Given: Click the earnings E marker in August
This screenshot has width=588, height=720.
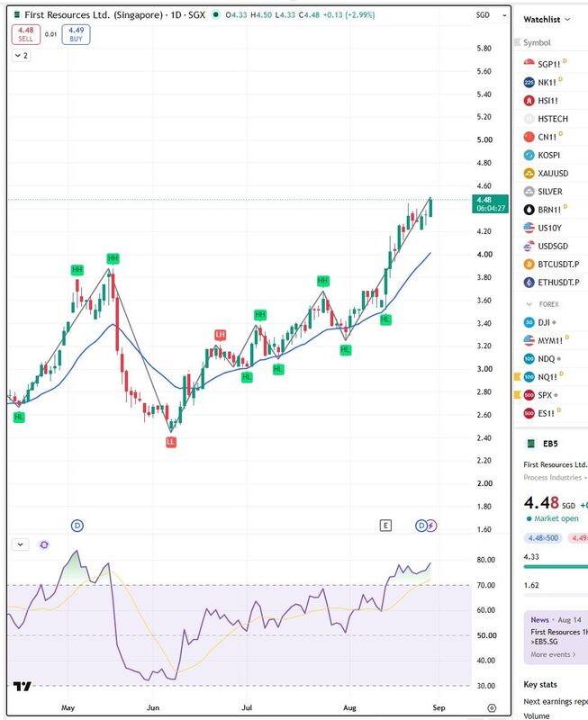Looking at the screenshot, I should (385, 526).
